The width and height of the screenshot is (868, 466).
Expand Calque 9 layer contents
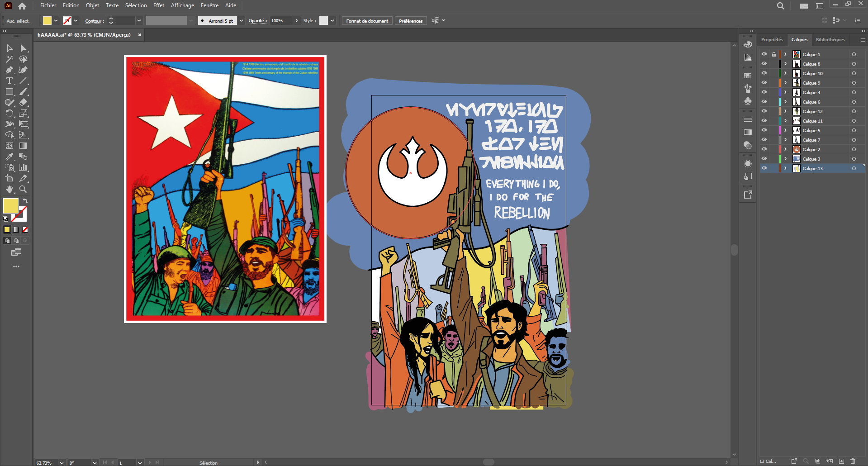pyautogui.click(x=786, y=83)
